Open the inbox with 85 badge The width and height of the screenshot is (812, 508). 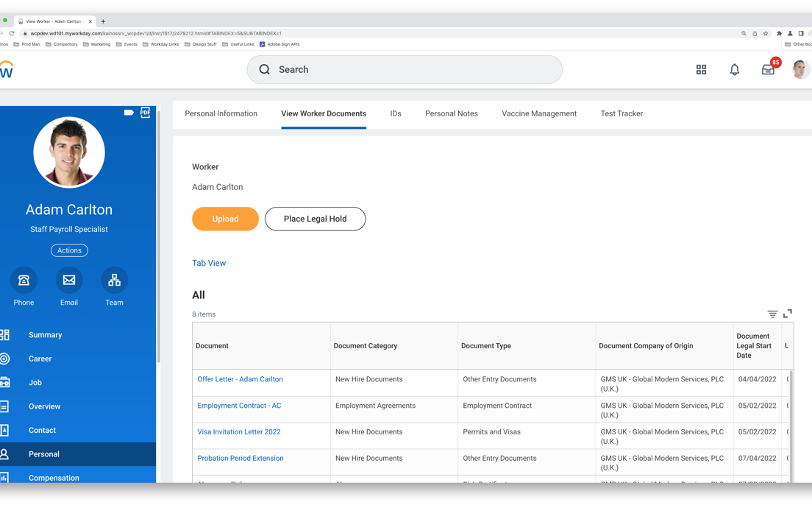coord(768,70)
